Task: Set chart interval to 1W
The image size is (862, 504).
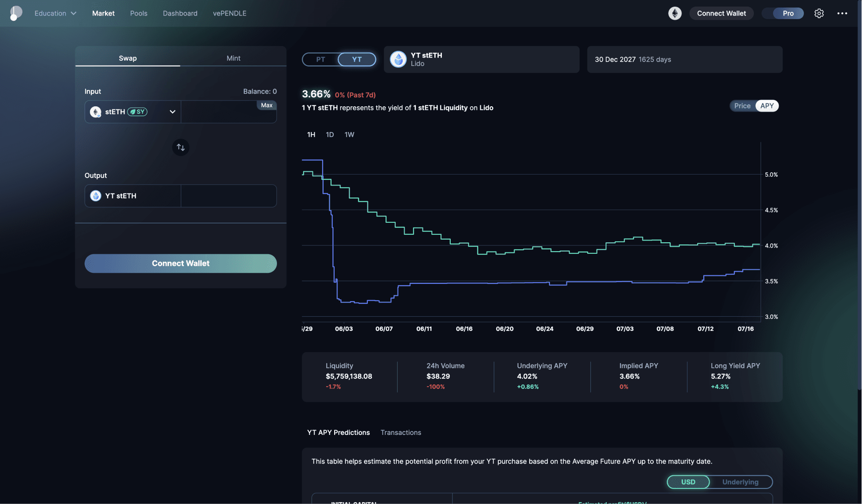Action: click(349, 135)
